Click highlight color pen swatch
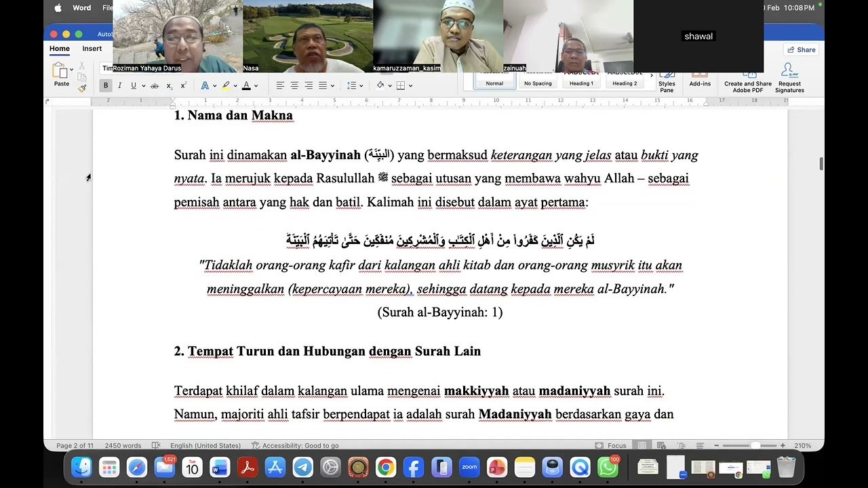 pos(226,85)
